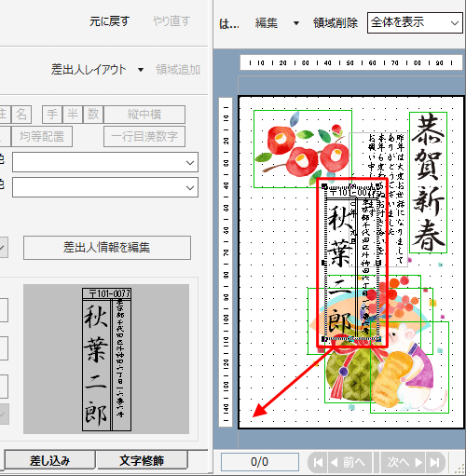
Task: Open 差出人レイアウト dropdown arrow
Action: [141, 70]
